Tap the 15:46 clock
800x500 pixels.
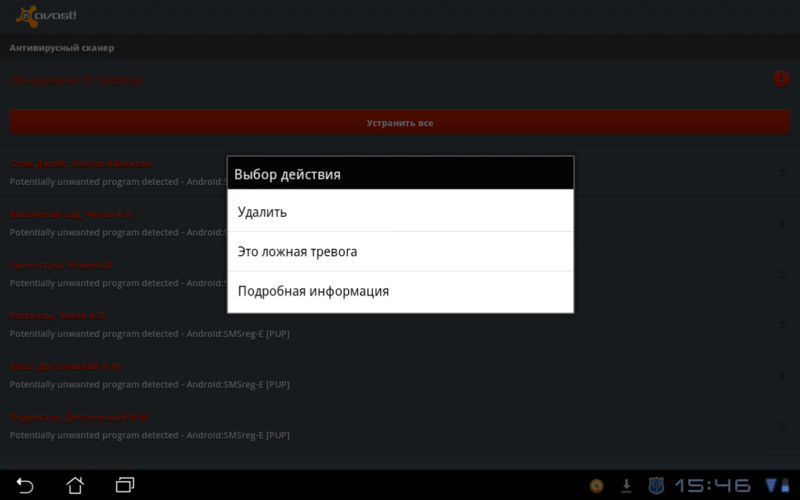tap(713, 486)
